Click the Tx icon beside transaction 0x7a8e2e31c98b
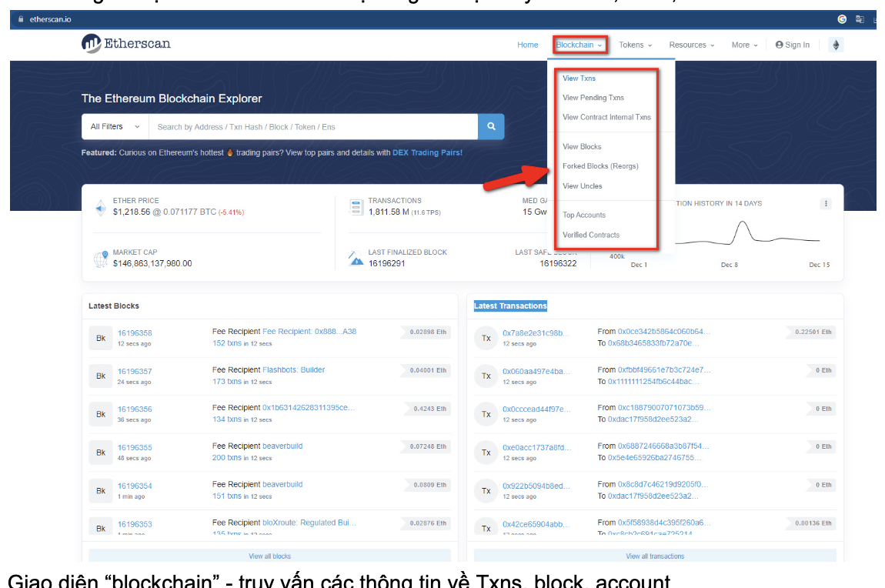This screenshot has width=885, height=588. tap(486, 337)
